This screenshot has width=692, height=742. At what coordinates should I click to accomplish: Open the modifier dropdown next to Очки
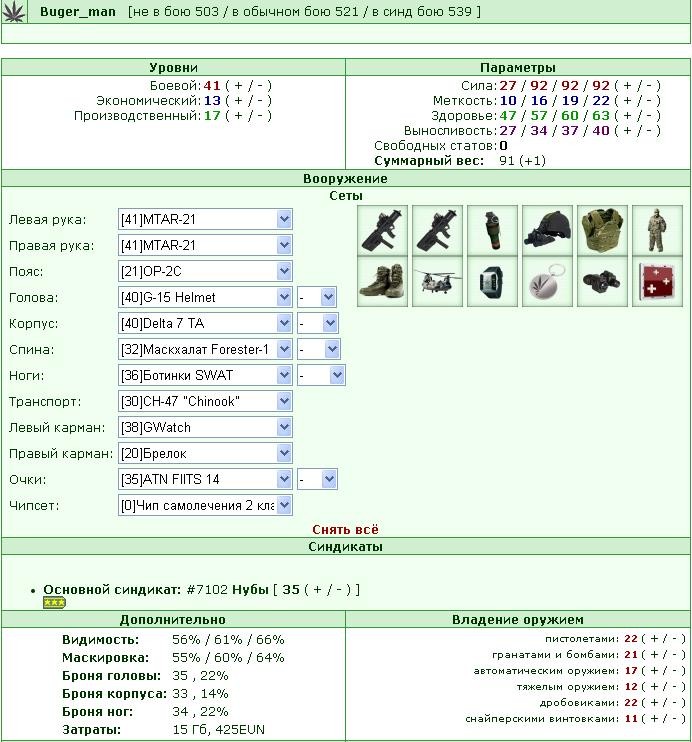tap(317, 480)
